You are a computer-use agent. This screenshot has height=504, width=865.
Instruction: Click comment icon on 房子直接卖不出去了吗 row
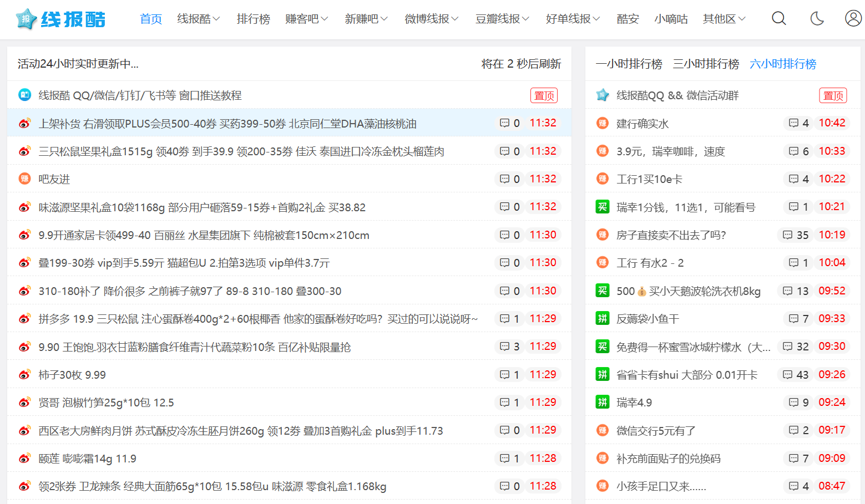pyautogui.click(x=787, y=235)
